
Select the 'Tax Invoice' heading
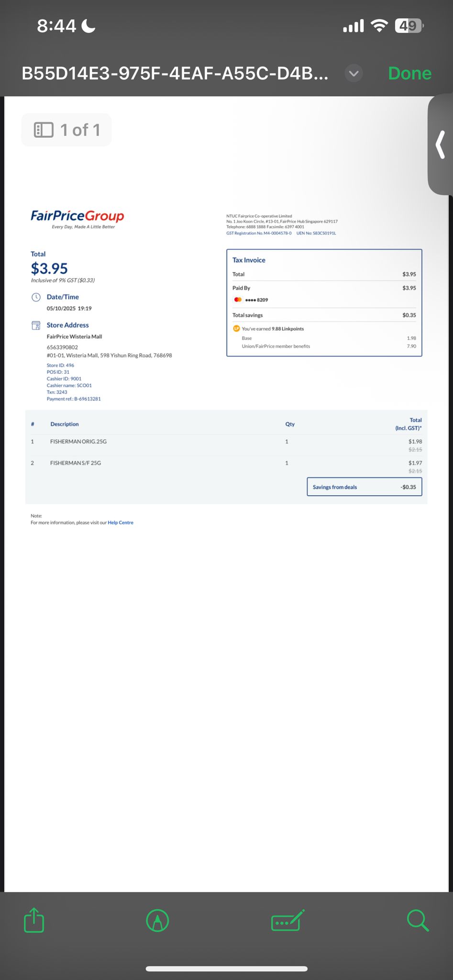(249, 260)
